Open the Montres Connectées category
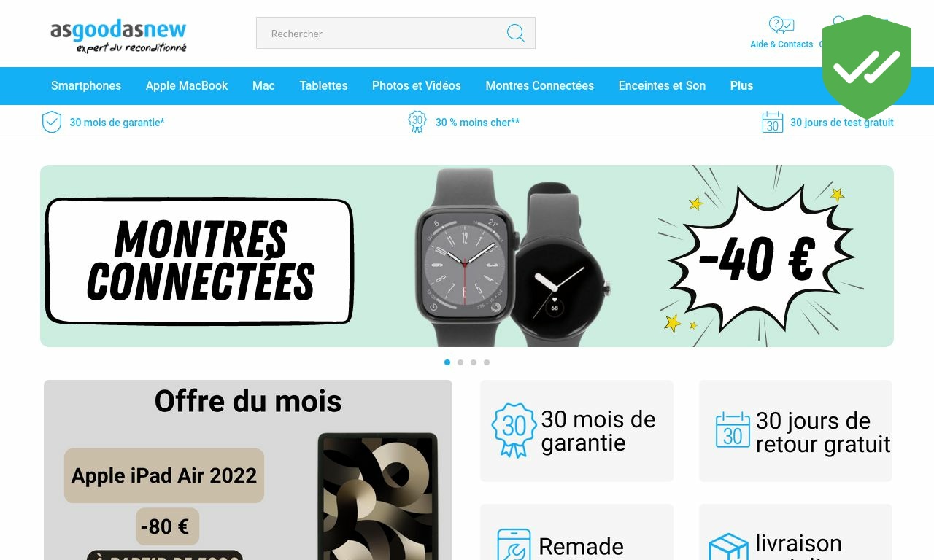 pyautogui.click(x=540, y=86)
